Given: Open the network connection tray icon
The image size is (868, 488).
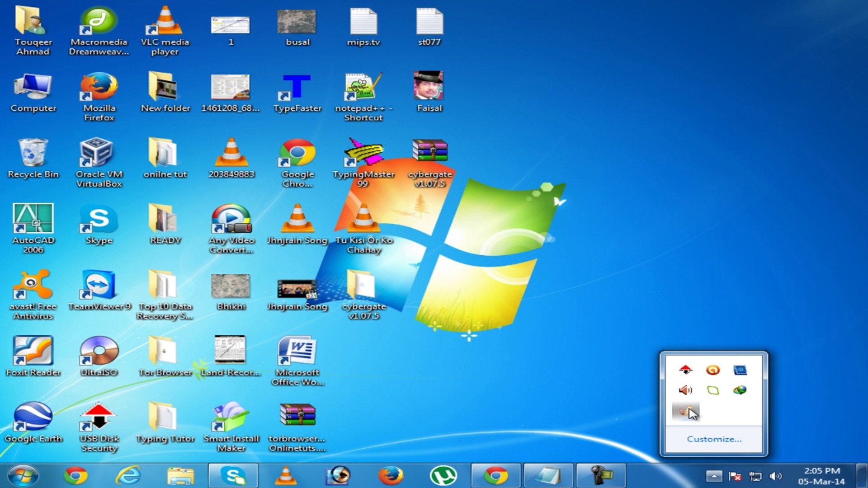Looking at the screenshot, I should [x=755, y=476].
